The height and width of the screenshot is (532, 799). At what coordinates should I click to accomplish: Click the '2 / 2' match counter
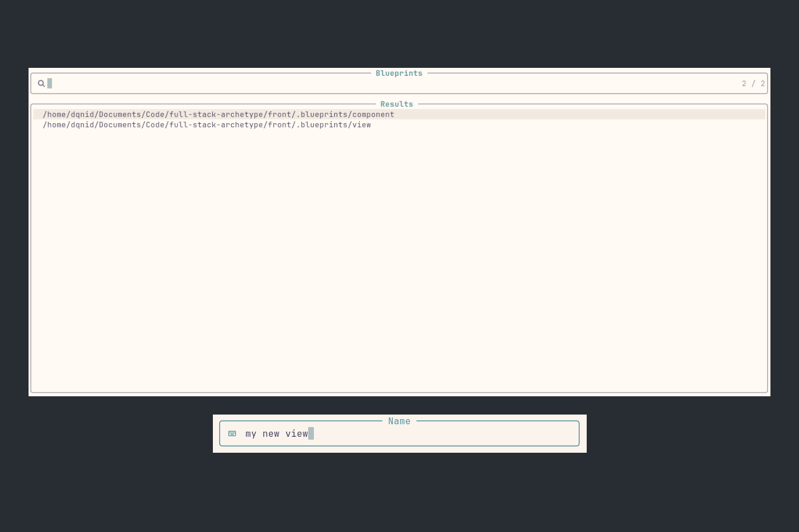click(x=753, y=83)
